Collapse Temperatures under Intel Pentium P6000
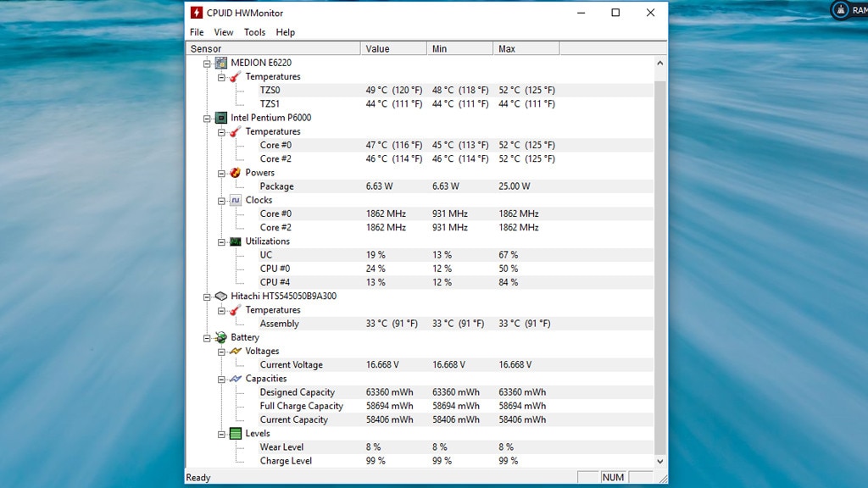 pos(221,131)
